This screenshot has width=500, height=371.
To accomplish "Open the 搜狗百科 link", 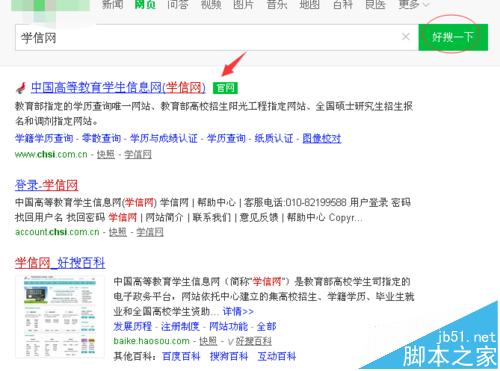I will pos(229,356).
